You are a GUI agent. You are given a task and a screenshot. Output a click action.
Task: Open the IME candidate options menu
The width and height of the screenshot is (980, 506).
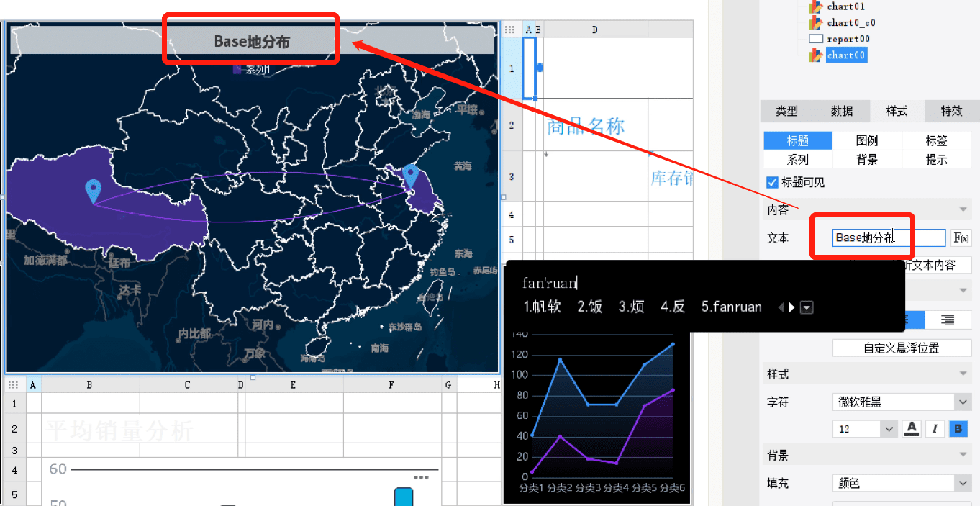click(807, 307)
